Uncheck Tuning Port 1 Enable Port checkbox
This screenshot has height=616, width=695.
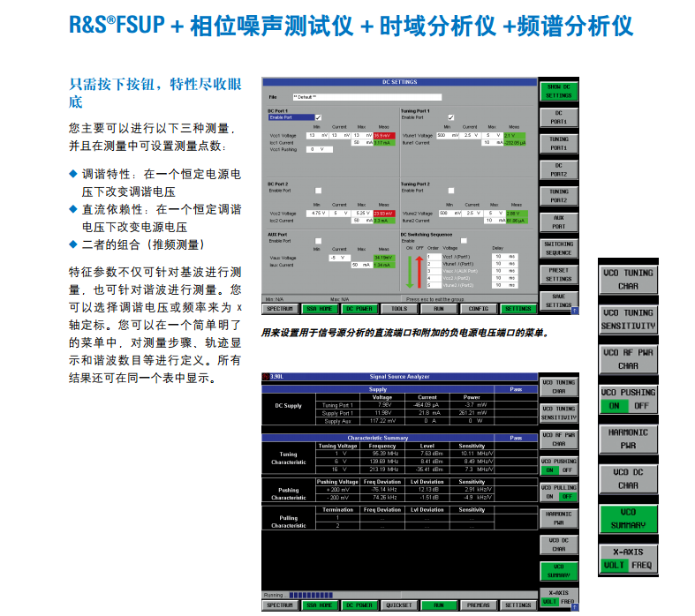pos(450,117)
